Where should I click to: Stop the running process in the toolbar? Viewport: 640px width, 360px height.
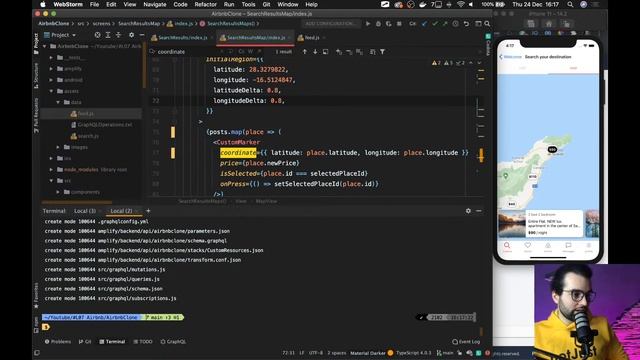pyautogui.click(x=399, y=24)
